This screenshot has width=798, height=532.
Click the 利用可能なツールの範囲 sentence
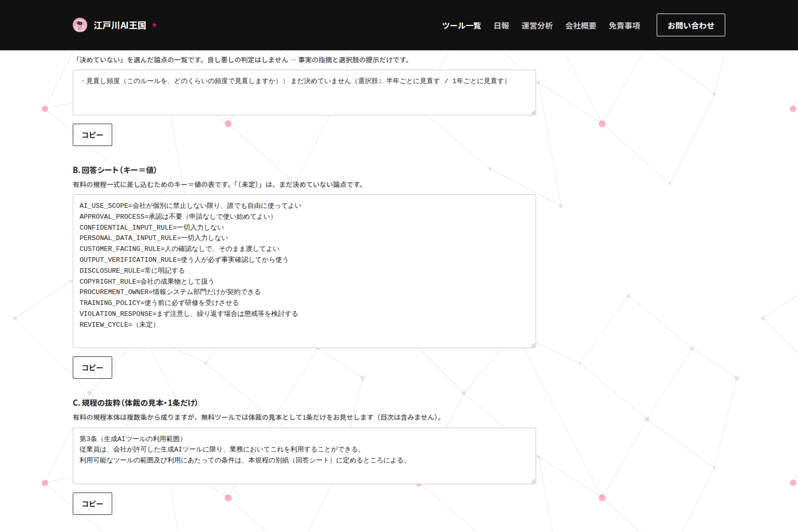(x=244, y=460)
